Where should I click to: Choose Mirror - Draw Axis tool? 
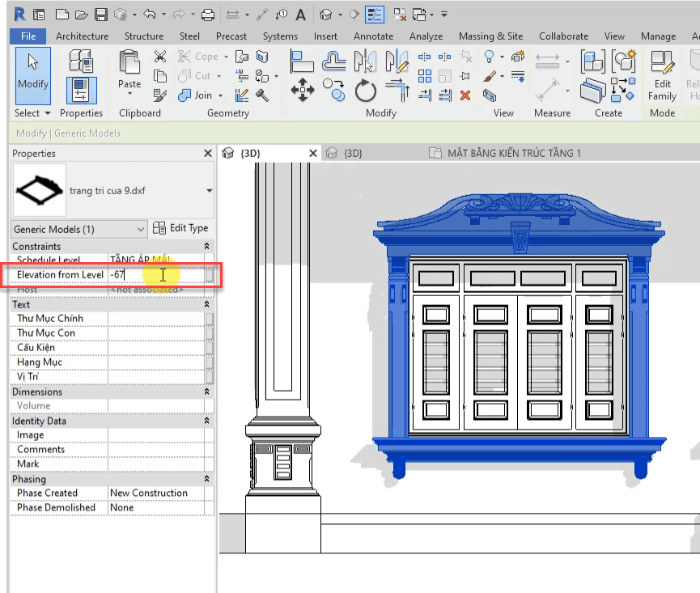(397, 61)
